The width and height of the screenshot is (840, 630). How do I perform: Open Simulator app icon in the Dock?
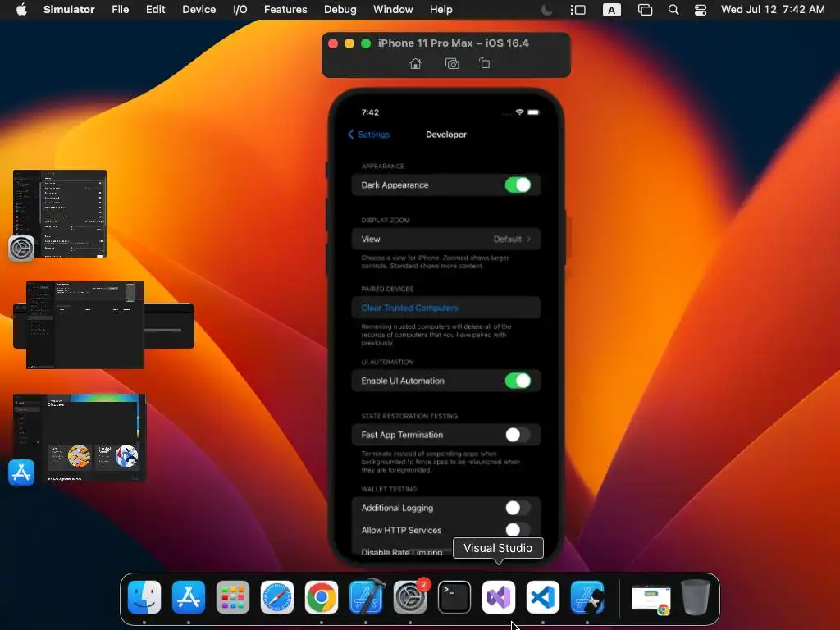587,597
